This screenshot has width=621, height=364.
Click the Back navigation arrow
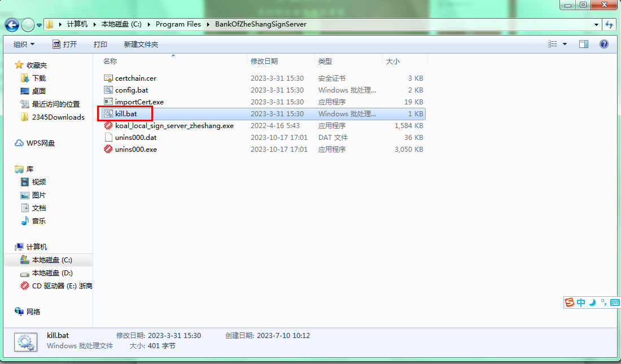(x=12, y=25)
